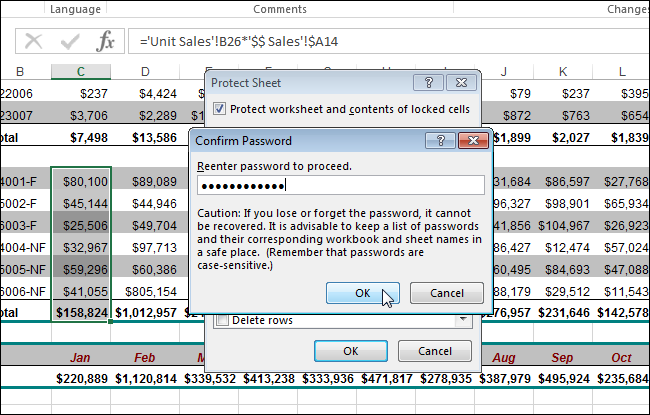Select column D header

145,72
